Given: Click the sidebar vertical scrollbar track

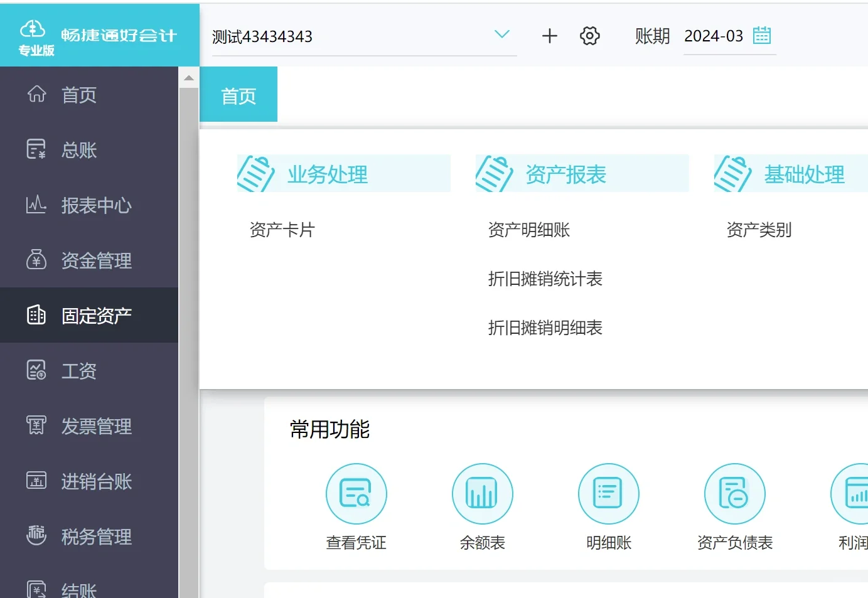Looking at the screenshot, I should pos(189,343).
